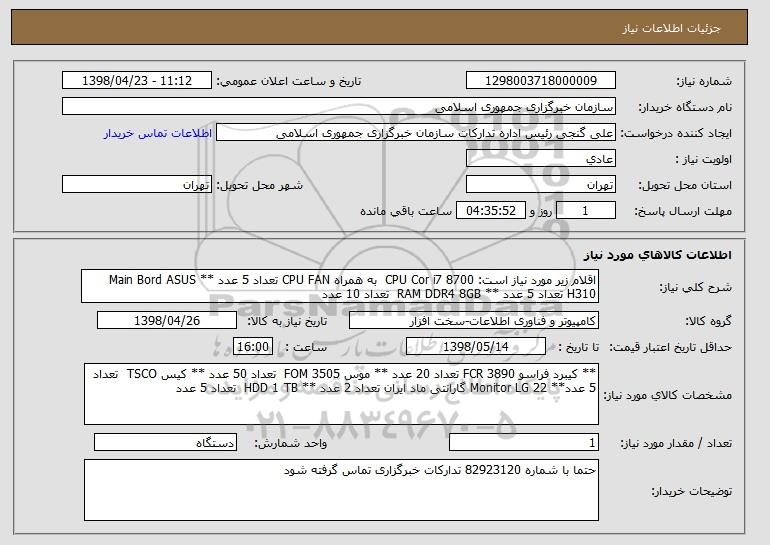
Task: Click the label ساعت beside the 16:00 field
Action: tap(306, 348)
